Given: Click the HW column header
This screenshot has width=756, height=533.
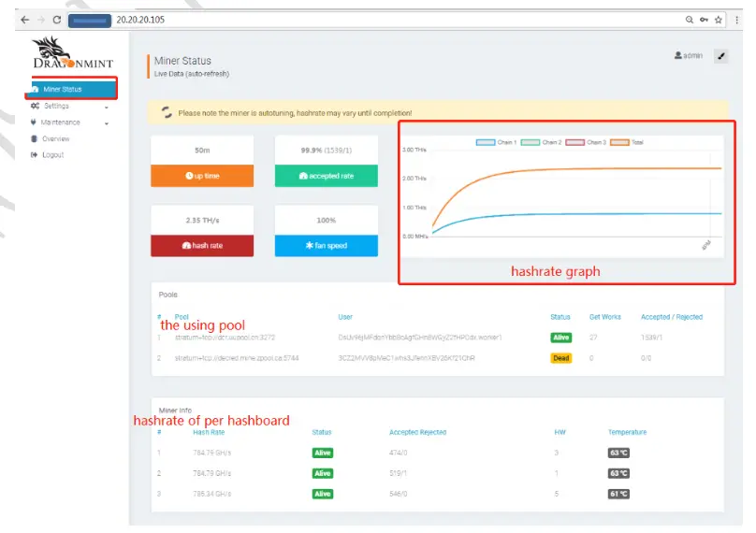Looking at the screenshot, I should (560, 432).
